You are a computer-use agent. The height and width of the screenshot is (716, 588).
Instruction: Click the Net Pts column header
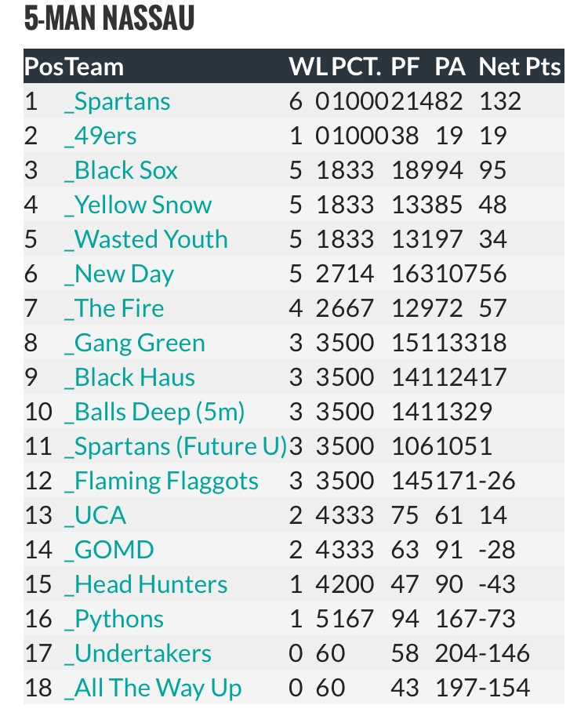click(x=520, y=67)
